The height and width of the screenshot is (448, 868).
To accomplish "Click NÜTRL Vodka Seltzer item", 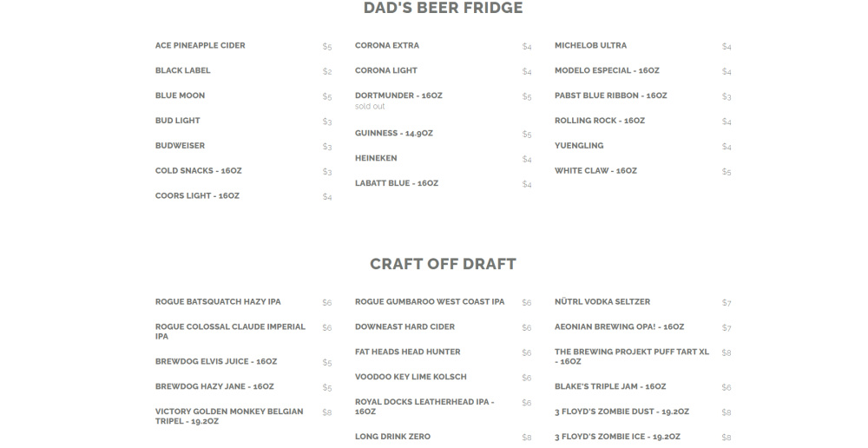I will (x=602, y=302).
